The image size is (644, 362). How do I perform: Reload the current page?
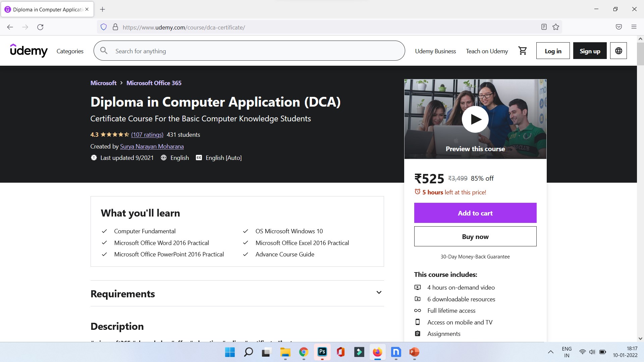pos(40,27)
